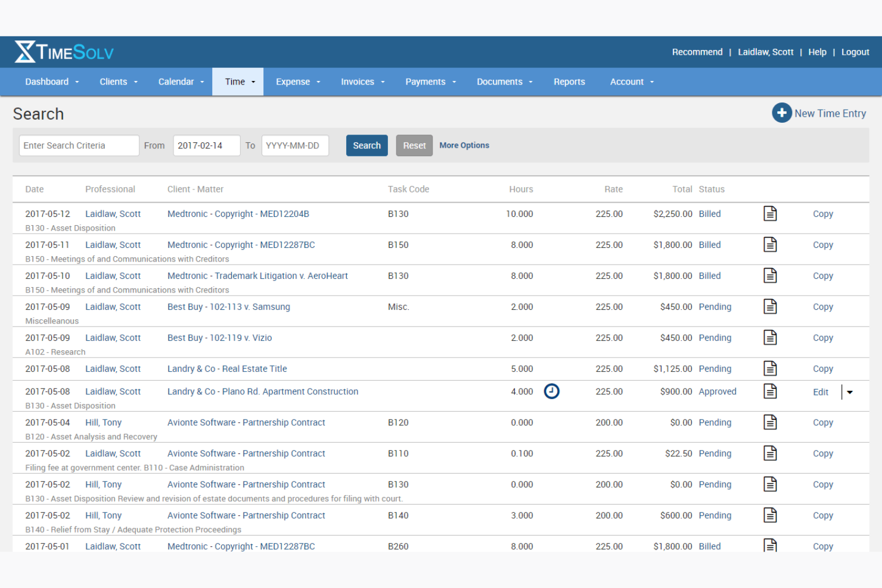Sort by the Rate column header
Screen dimensions: 882x588
(613, 189)
